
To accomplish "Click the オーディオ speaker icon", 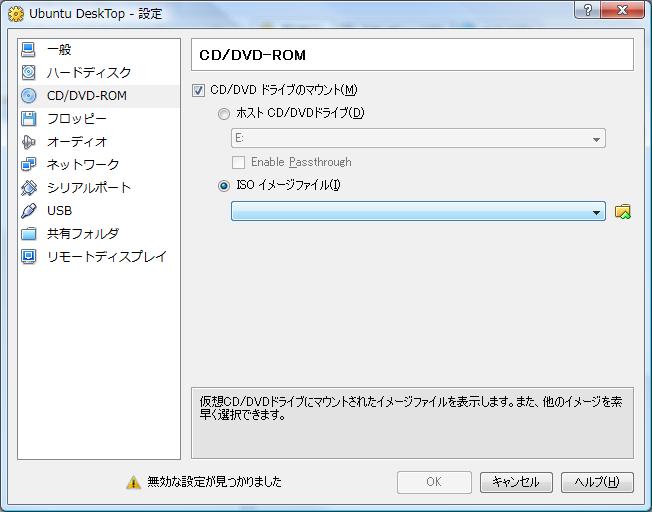I will coord(28,142).
